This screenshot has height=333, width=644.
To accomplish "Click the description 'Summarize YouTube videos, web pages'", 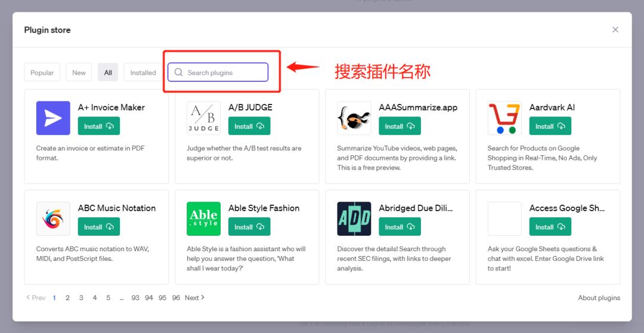I will pos(397,158).
